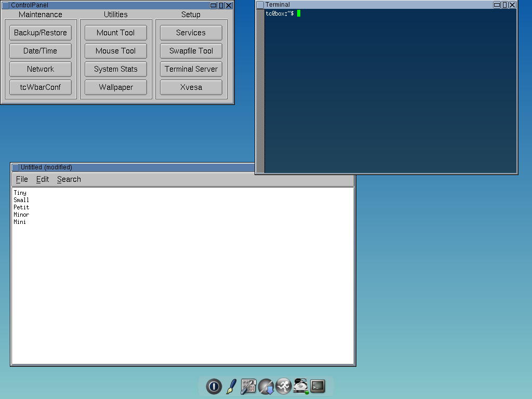Minimize the ControlPanel window
Screen dimensions: 532x399
pos(214,5)
